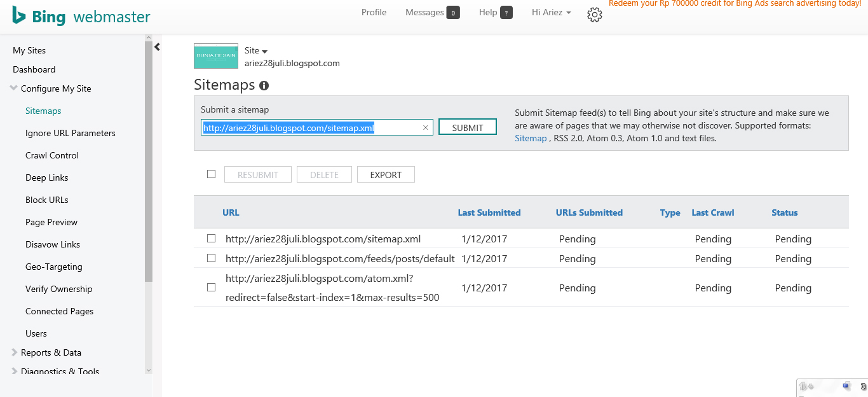Click the Bing webmaster logo
This screenshot has width=868, height=397.
click(81, 16)
